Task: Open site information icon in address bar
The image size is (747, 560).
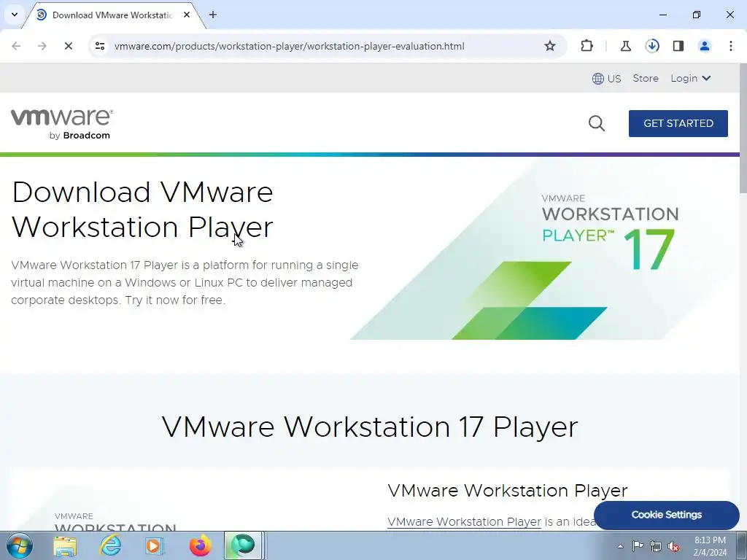Action: [100, 46]
